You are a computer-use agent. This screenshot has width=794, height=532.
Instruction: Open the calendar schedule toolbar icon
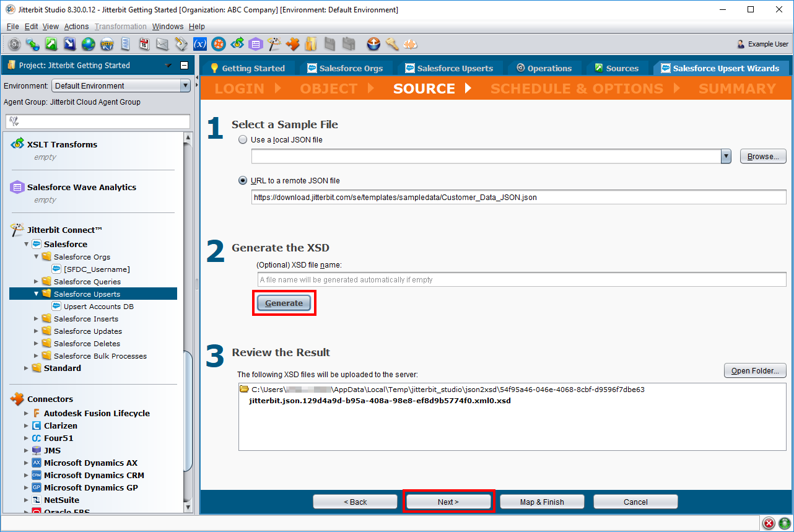(144, 44)
